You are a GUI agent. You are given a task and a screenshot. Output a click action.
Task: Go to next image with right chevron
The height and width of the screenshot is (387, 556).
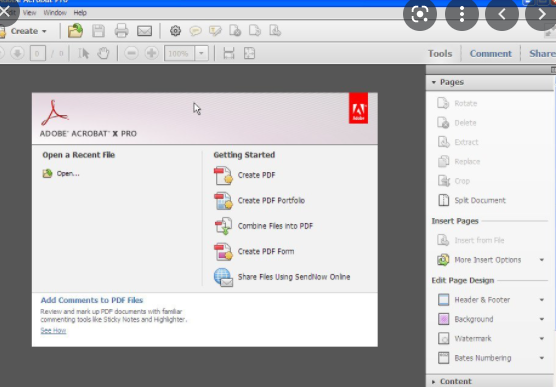(x=541, y=14)
